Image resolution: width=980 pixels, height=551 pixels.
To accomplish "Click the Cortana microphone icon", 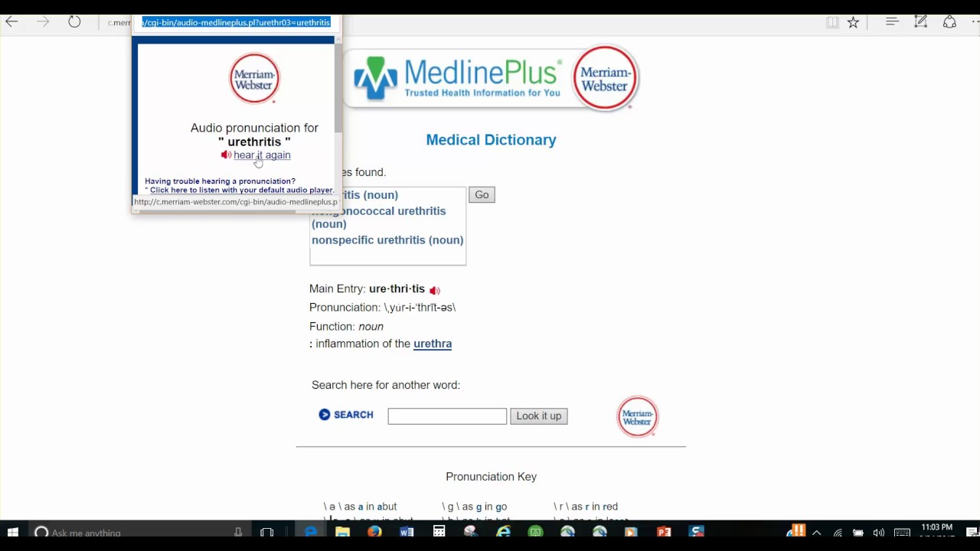I will 238,533.
